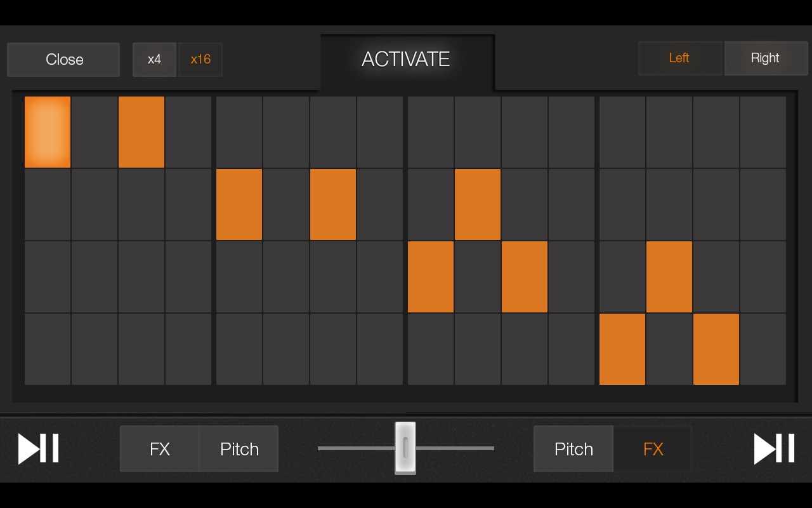Enable FX mode on the left deck

[159, 449]
